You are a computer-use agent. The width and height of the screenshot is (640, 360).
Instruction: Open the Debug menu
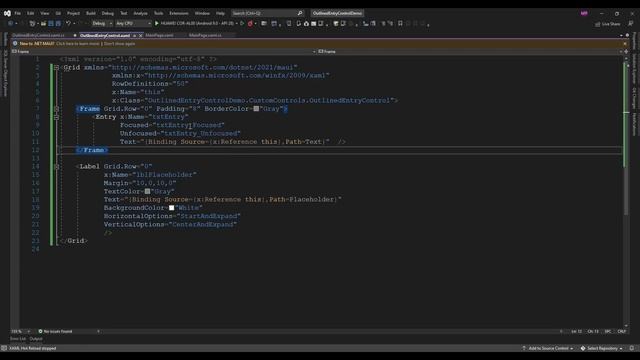coord(108,13)
